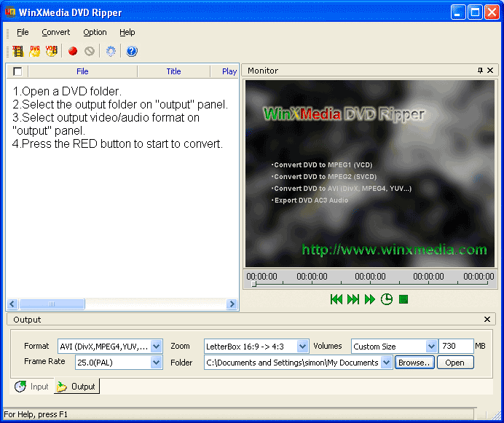Click the Browse.. button

click(414, 363)
